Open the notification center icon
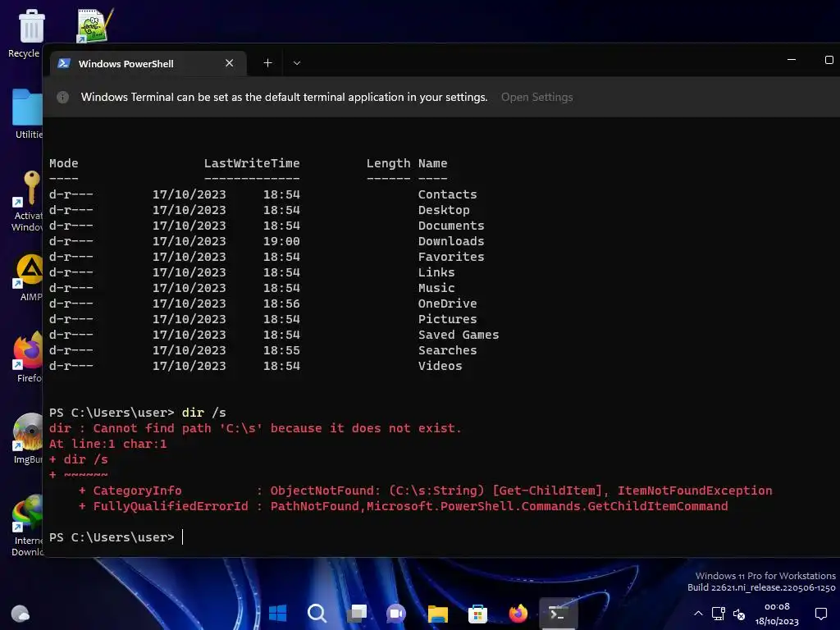840x630 pixels. (x=821, y=614)
